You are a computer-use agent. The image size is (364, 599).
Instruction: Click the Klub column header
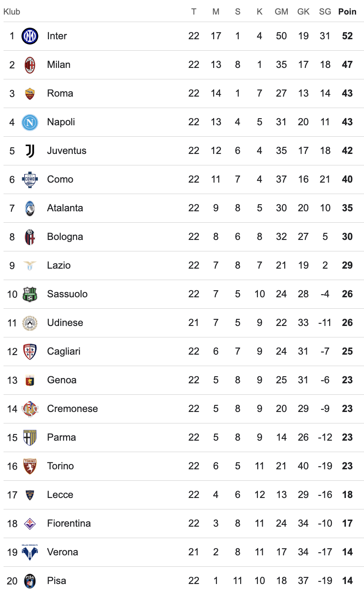pos(12,12)
